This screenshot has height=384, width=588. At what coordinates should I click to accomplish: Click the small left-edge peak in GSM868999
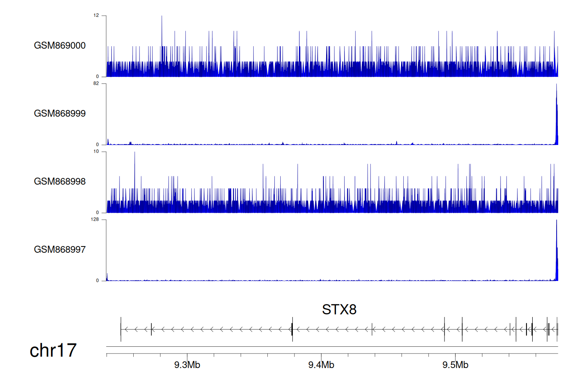108,141
